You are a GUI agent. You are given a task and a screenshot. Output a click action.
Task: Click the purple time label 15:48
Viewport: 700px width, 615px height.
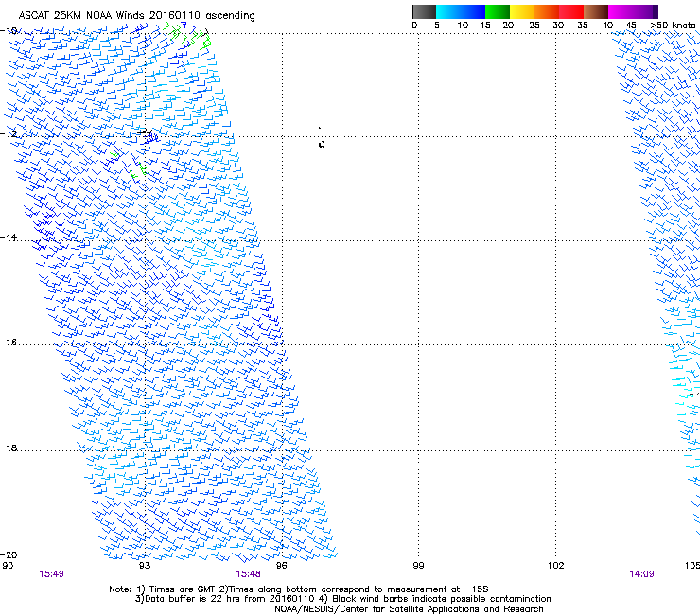point(248,574)
